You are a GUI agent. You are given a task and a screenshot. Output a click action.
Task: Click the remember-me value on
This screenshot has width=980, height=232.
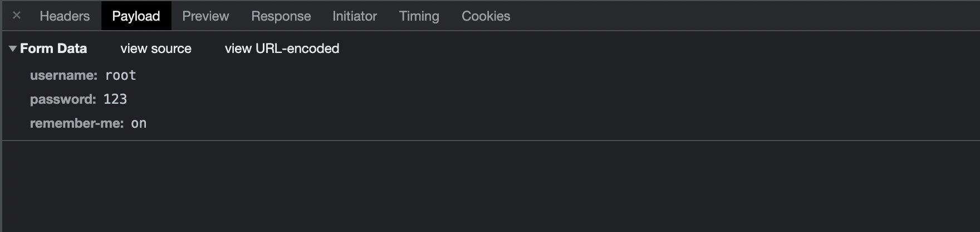pos(139,123)
